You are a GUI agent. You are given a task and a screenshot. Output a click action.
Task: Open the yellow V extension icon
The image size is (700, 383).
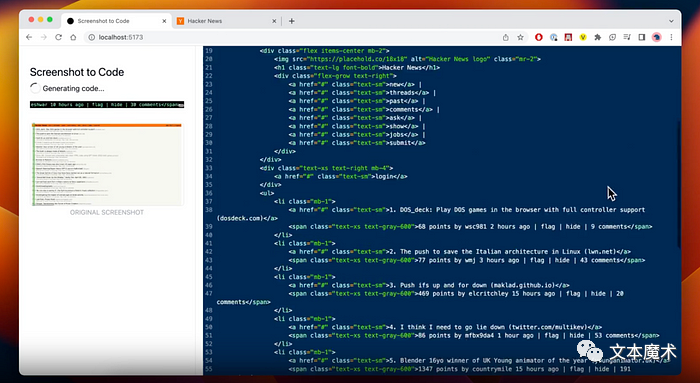(x=583, y=37)
